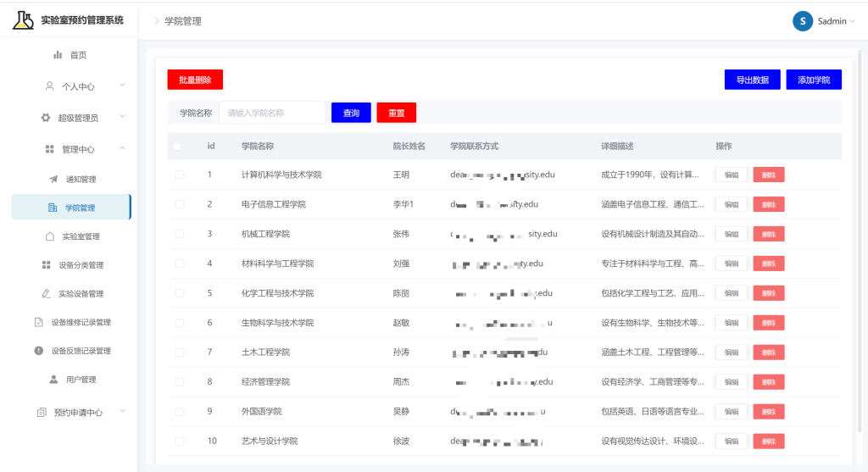Click the user icon for 用户管理
868x472 pixels.
point(53,380)
